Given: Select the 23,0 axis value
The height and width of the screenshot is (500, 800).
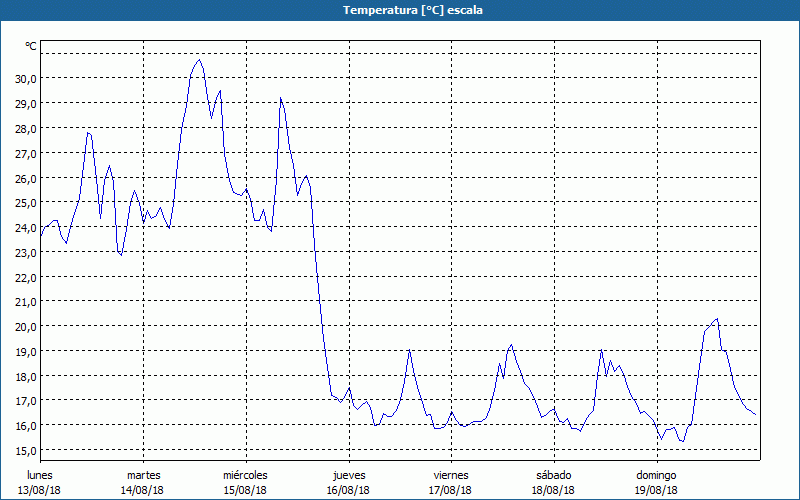Looking at the screenshot, I should coord(26,253).
